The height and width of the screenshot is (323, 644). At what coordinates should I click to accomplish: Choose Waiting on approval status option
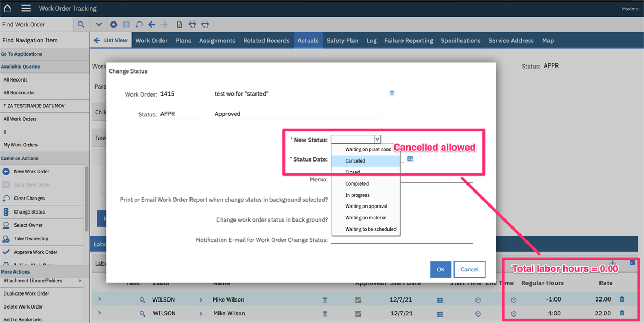(x=365, y=207)
